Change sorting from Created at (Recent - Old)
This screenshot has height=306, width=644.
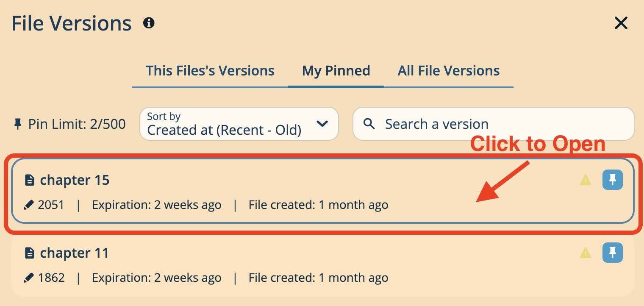point(239,124)
